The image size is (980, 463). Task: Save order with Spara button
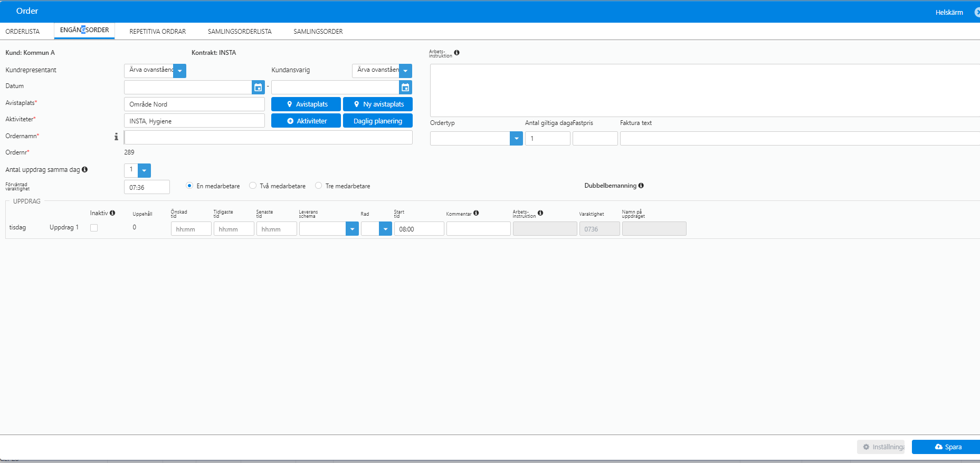click(946, 447)
